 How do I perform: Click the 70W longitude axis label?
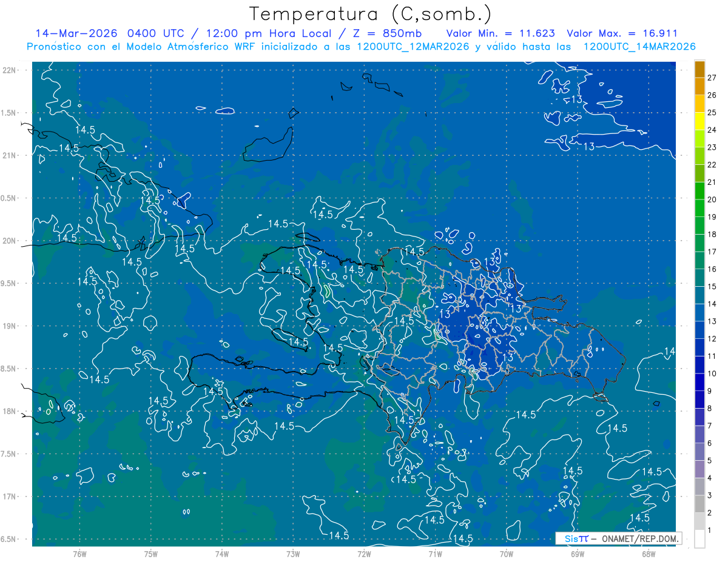507,554
